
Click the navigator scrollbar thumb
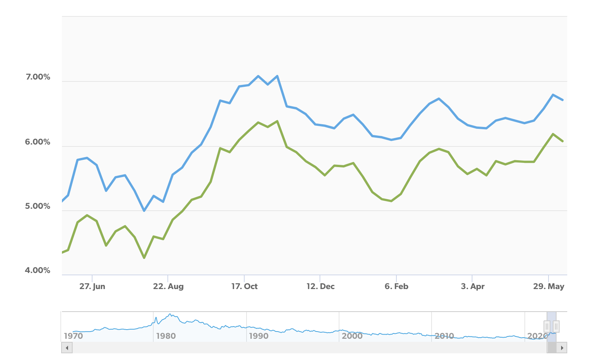(552, 348)
